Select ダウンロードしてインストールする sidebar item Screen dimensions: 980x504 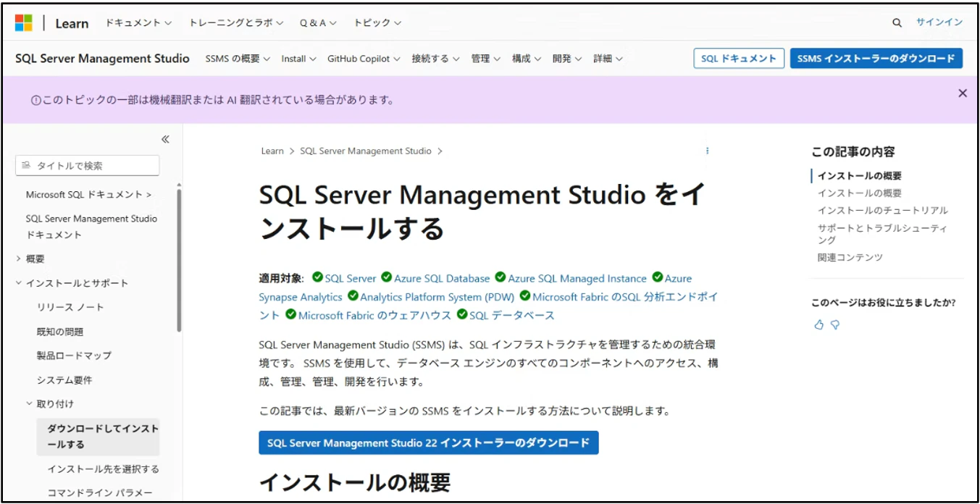tap(98, 437)
